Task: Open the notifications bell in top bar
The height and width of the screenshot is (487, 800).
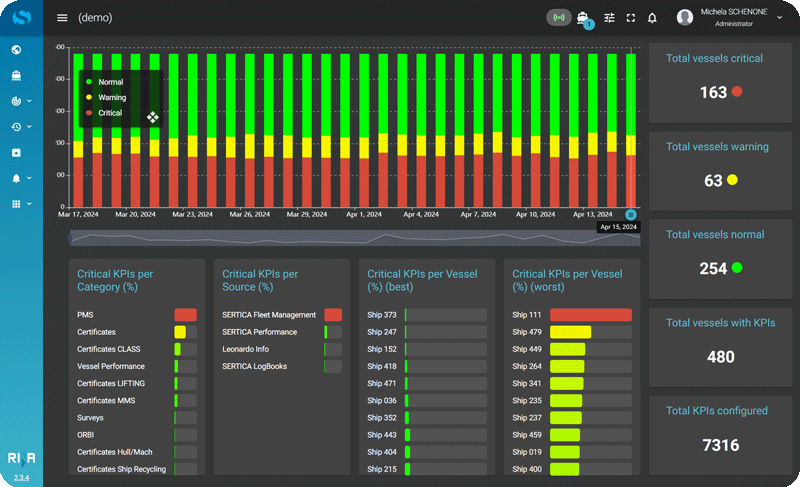Action: (x=652, y=18)
